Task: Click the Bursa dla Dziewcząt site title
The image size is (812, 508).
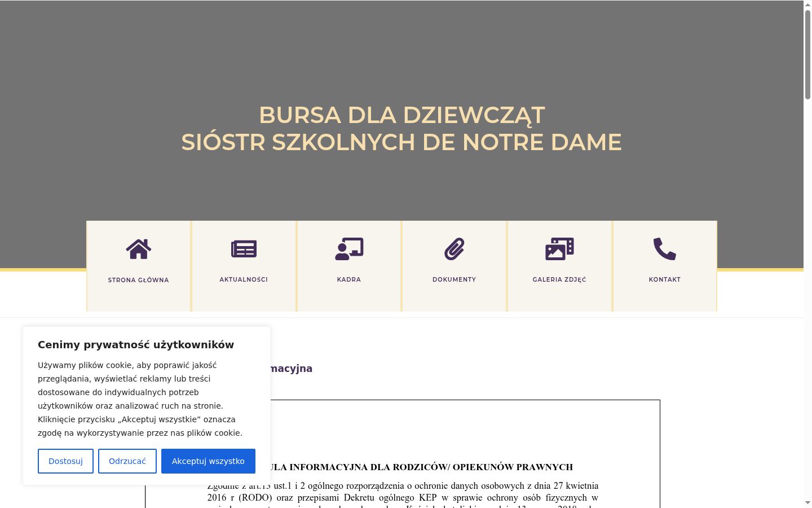Action: [x=401, y=129]
